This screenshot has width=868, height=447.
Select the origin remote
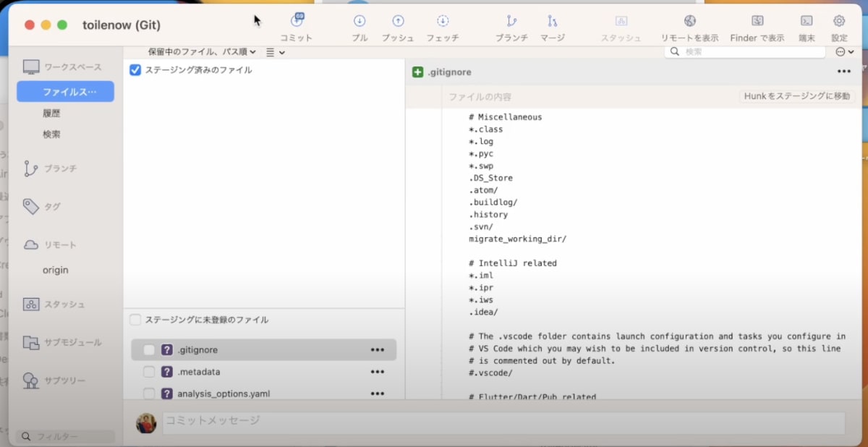pos(56,270)
